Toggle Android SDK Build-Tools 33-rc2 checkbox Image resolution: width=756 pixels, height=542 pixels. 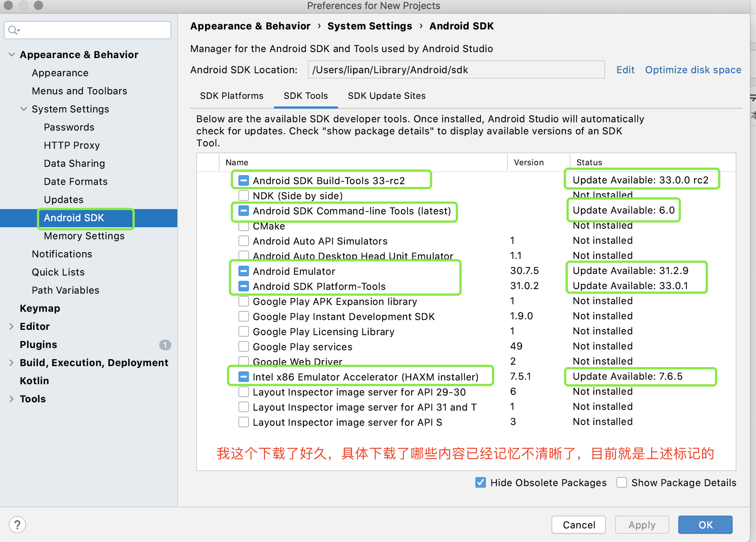[244, 180]
